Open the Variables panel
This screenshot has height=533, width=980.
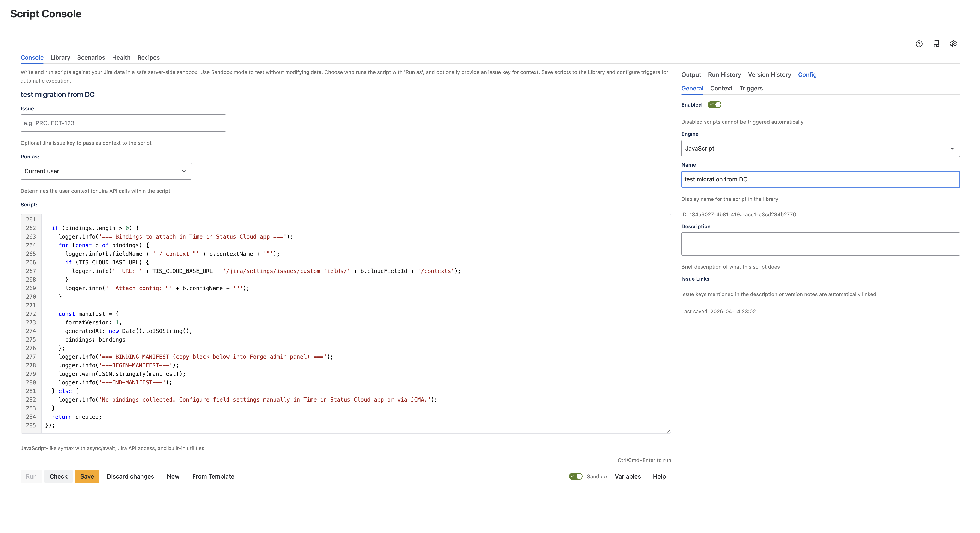pyautogui.click(x=628, y=476)
